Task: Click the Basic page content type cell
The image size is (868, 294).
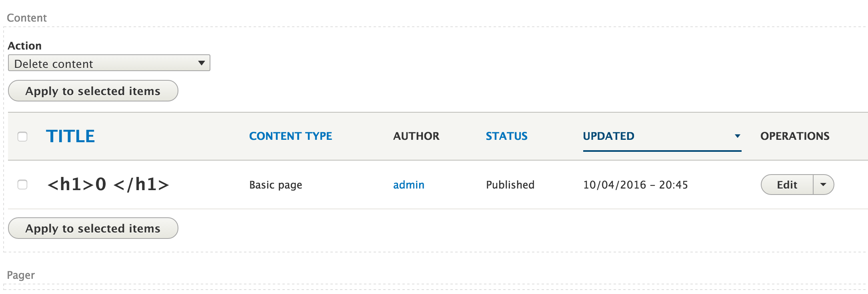Action: coord(275,185)
